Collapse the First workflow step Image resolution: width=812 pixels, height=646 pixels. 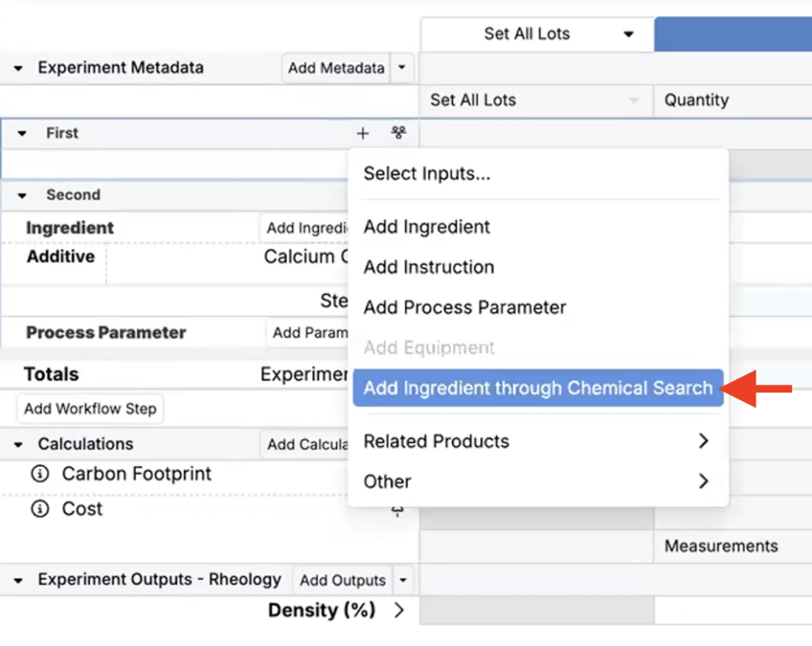pos(22,134)
